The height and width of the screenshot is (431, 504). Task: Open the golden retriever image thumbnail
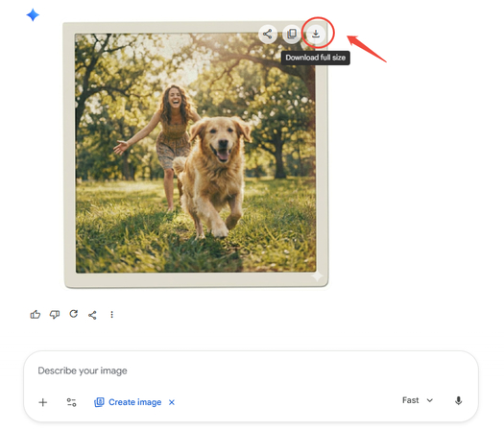click(196, 154)
